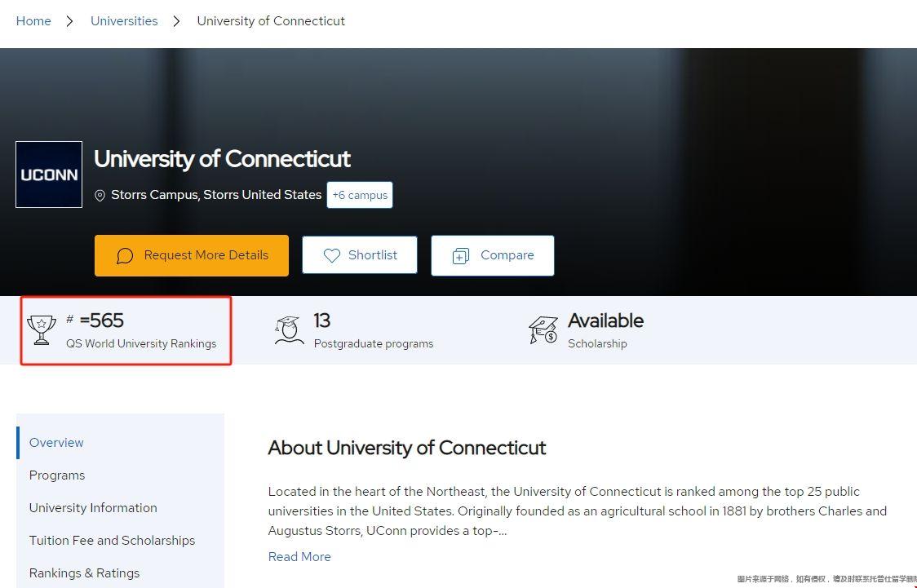Click the Postgraduate programs label

point(374,343)
